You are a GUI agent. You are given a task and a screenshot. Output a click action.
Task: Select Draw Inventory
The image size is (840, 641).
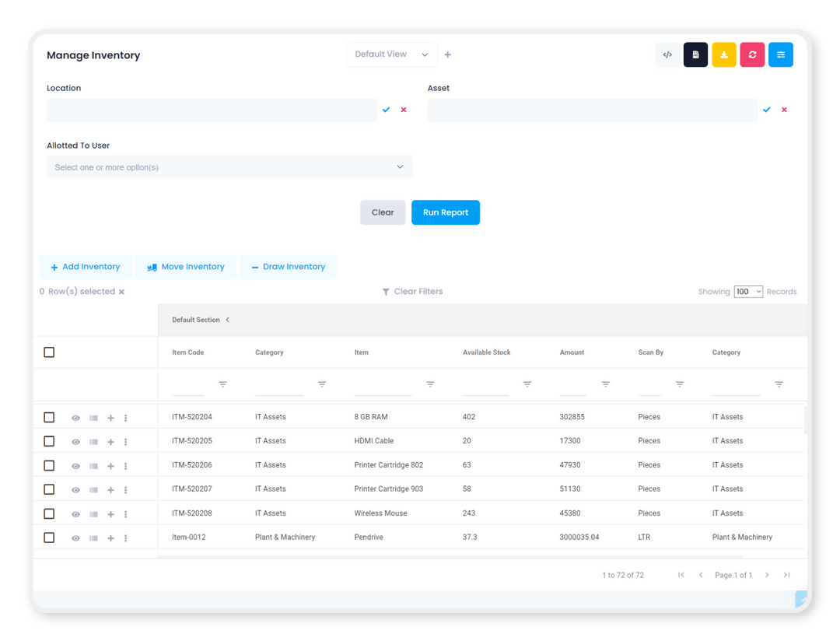(288, 266)
